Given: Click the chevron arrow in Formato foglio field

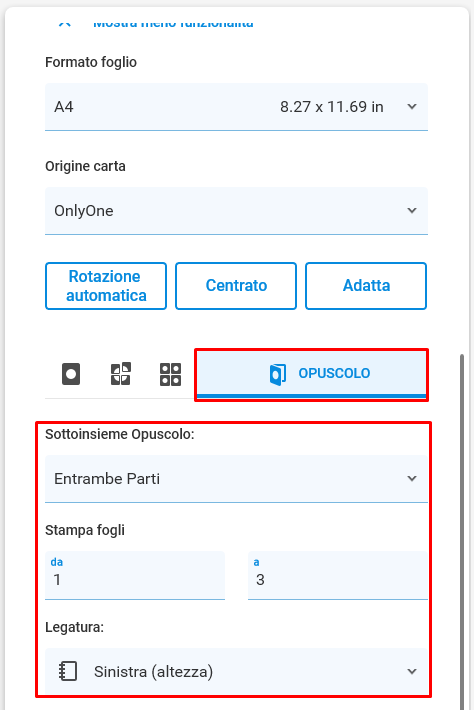Looking at the screenshot, I should [412, 107].
